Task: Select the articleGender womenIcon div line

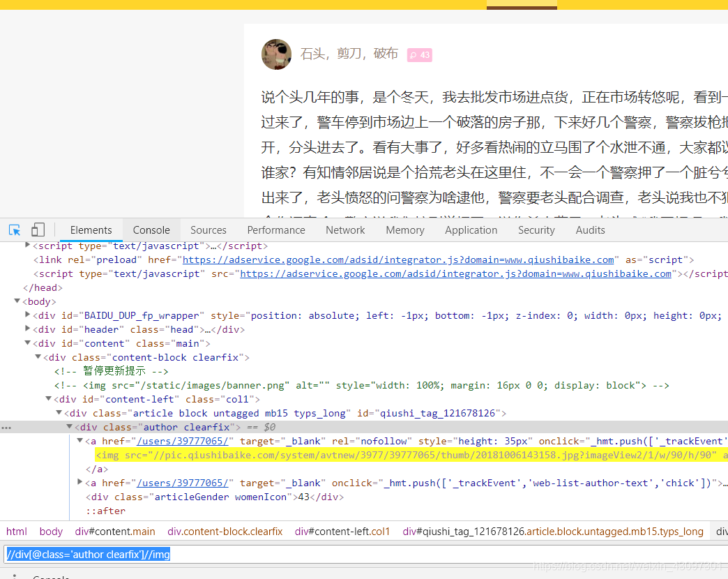Action: click(215, 497)
